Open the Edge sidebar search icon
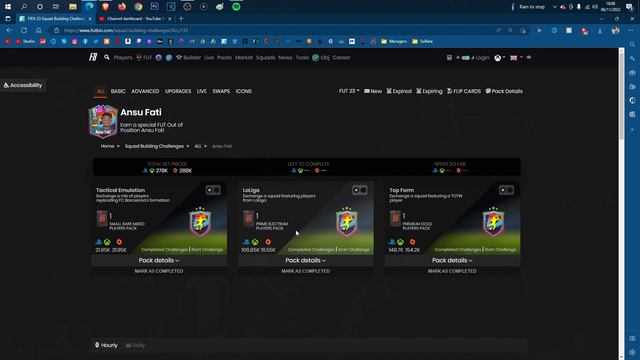The width and height of the screenshot is (640, 360). [x=632, y=44]
